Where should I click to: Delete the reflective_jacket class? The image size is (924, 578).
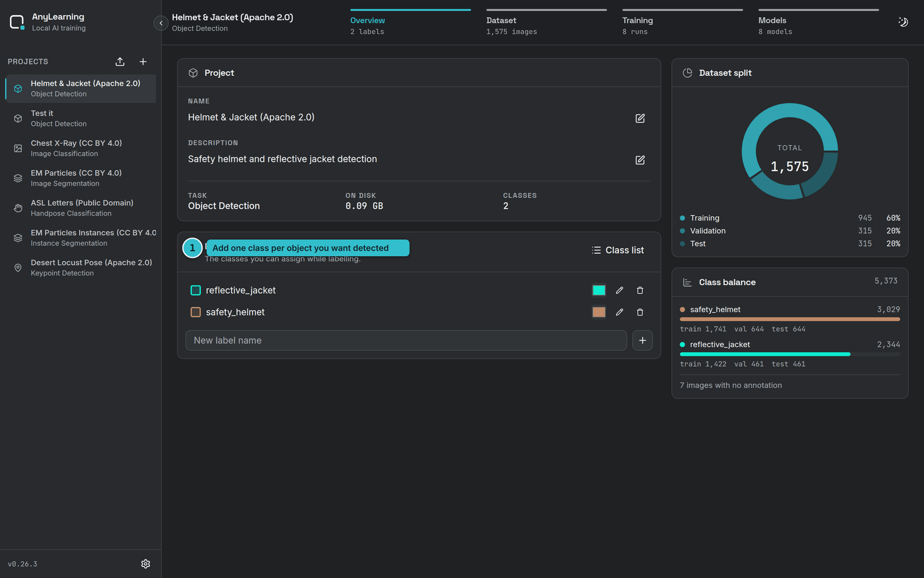[x=640, y=290]
